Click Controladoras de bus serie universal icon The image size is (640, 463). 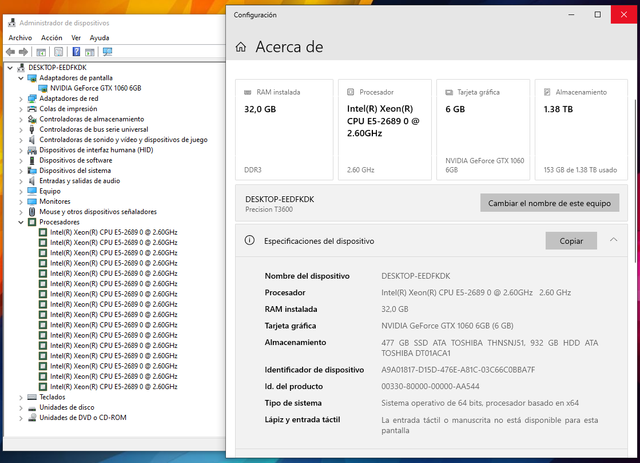(x=32, y=129)
